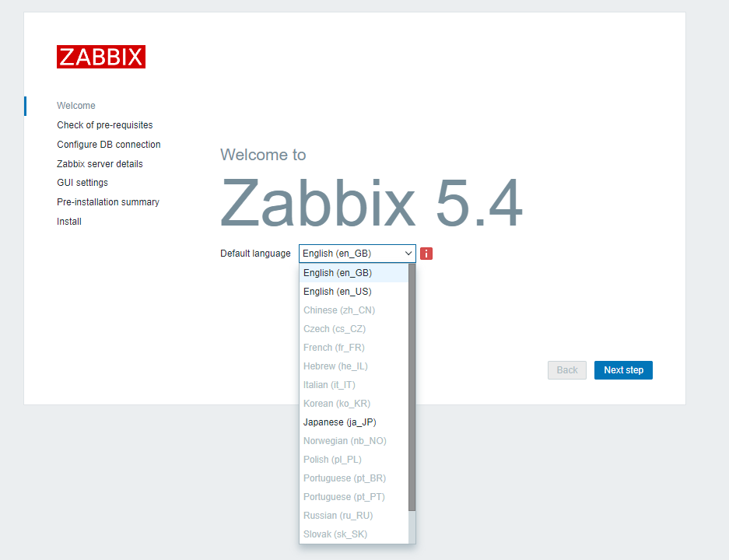729x560 pixels.
Task: Pick French (fr_FR) in language list
Action: [334, 348]
